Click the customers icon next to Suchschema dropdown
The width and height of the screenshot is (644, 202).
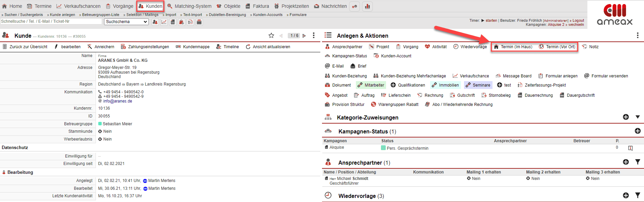(155, 22)
